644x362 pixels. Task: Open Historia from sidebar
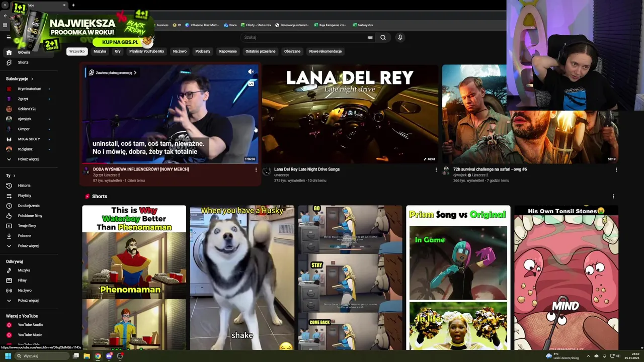tap(28, 186)
